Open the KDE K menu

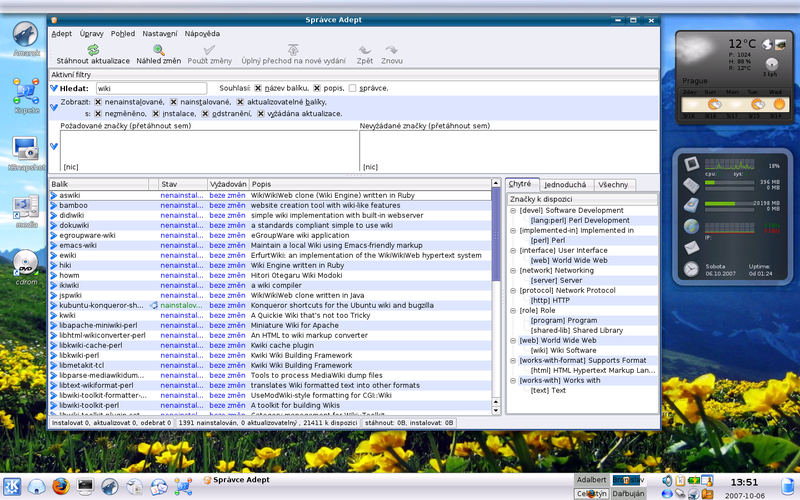pyautogui.click(x=12, y=486)
